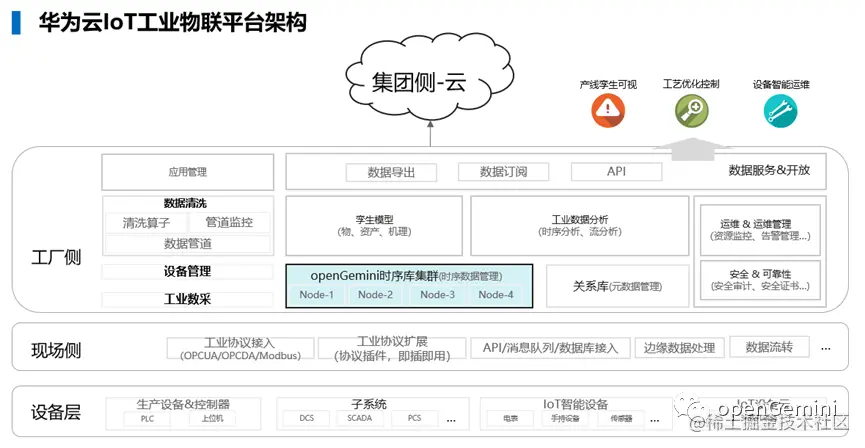Select Node-3 in the openGemini cluster
Image resolution: width=865 pixels, height=448 pixels.
437,295
